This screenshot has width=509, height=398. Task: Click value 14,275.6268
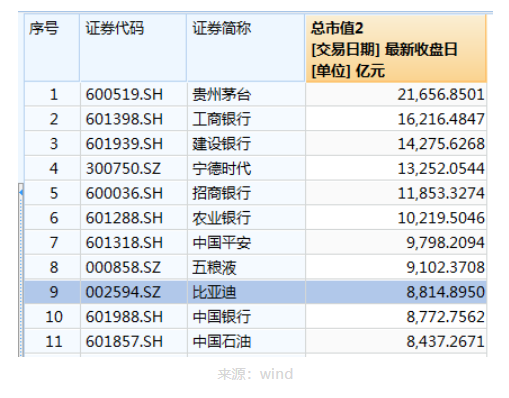point(441,144)
